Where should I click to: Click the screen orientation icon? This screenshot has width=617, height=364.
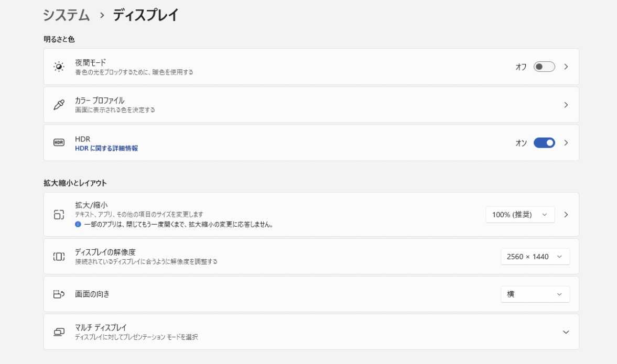click(59, 294)
